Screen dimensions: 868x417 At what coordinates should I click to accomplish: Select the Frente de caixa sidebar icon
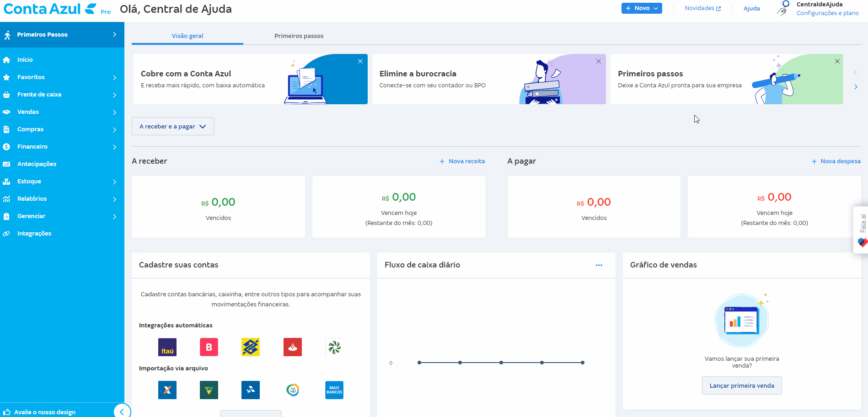(x=7, y=94)
